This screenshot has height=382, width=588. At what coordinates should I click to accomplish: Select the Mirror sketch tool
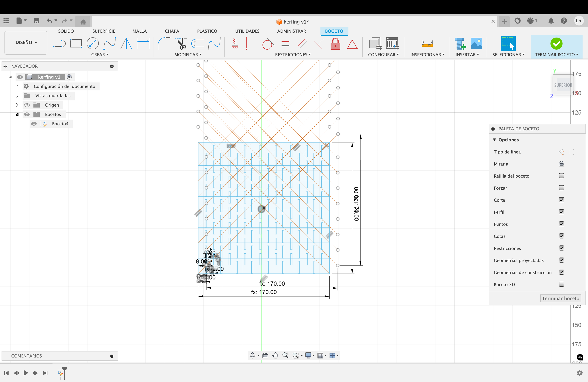pos(126,44)
